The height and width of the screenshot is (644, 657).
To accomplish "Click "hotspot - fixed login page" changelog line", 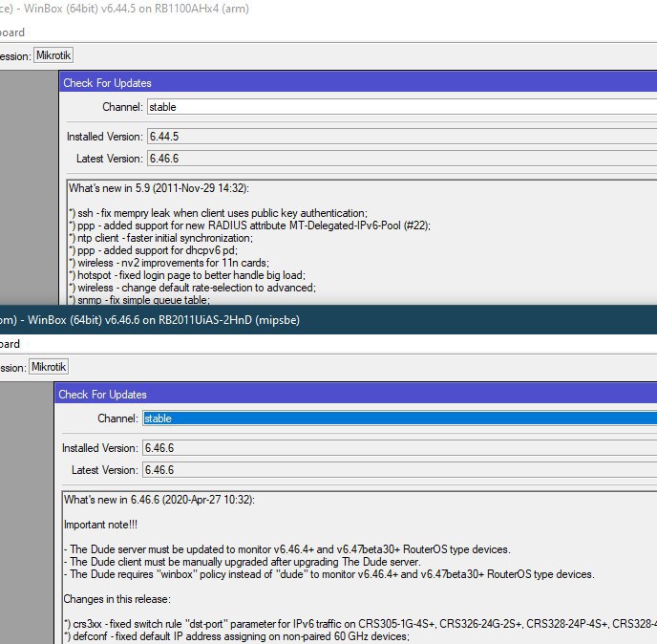I will (187, 275).
